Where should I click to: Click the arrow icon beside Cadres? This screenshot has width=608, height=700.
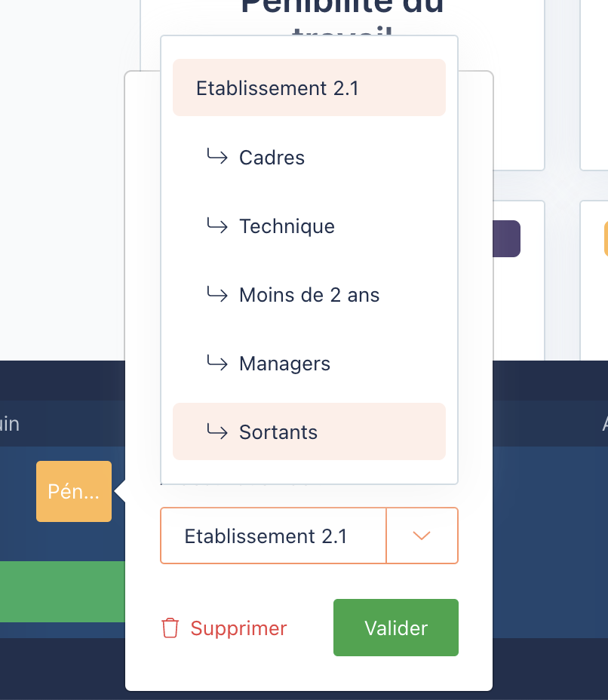click(217, 157)
